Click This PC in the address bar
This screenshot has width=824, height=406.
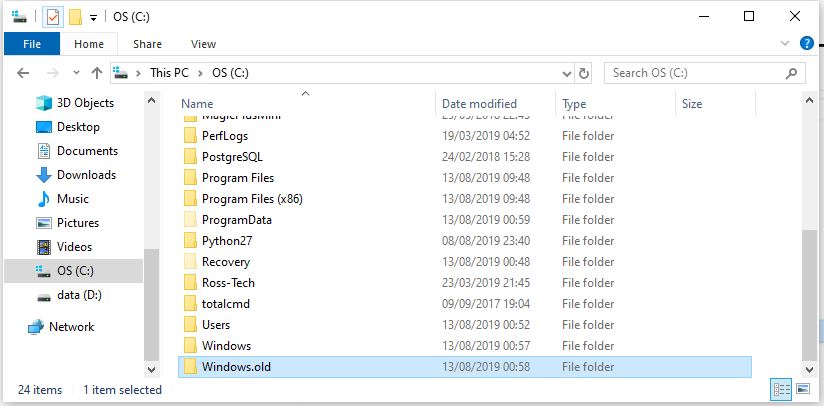(169, 72)
